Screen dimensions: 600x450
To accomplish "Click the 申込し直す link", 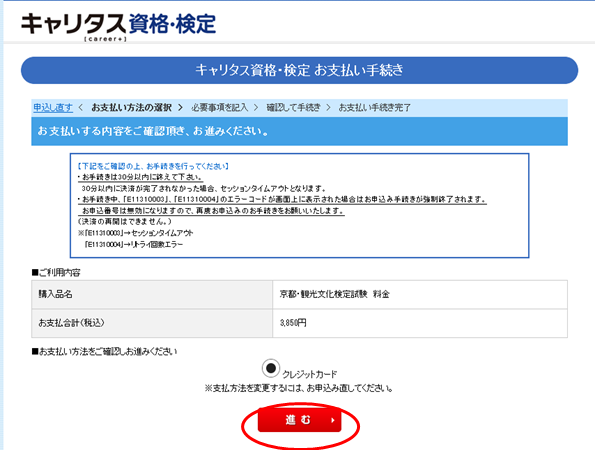I will [53, 108].
